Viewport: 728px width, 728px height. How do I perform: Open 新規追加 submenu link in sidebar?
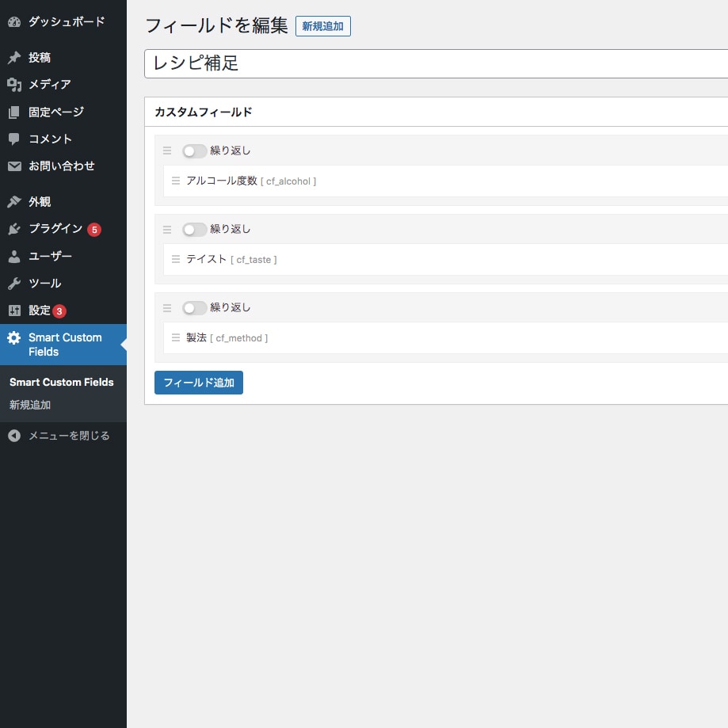click(x=30, y=405)
